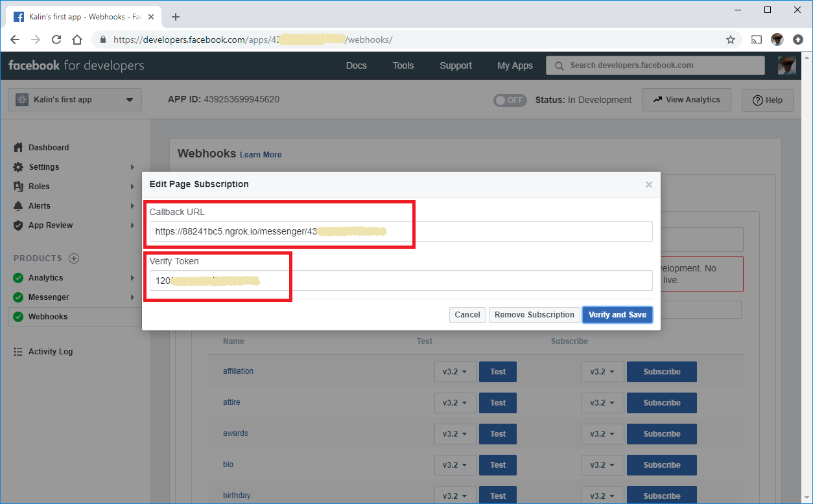
Task: Click the browser forward arrow
Action: (36, 40)
